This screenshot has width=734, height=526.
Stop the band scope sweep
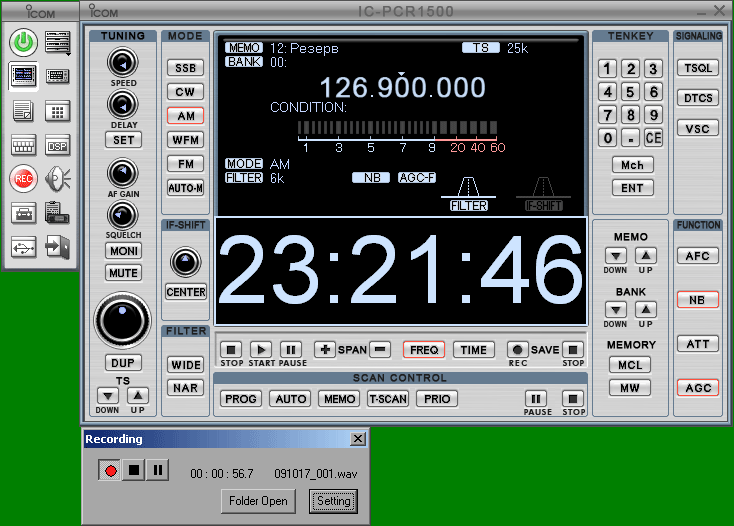pyautogui.click(x=231, y=350)
